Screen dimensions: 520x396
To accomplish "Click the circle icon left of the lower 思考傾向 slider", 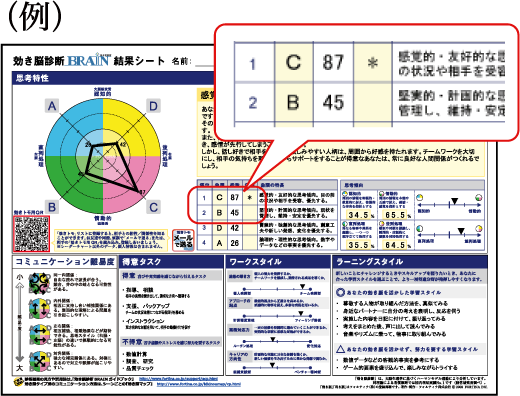I will coord(420,228).
